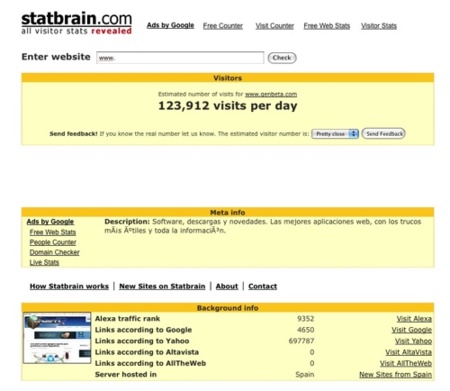Screen dimensions: 450x391
Task: Open the www.genbeta.com link
Action: click(271, 94)
